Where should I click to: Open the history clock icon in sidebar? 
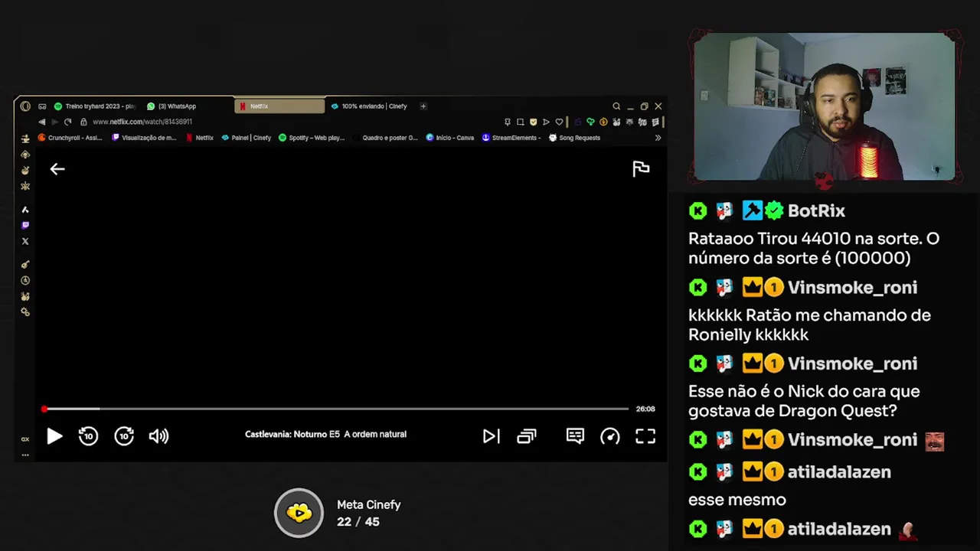click(25, 281)
